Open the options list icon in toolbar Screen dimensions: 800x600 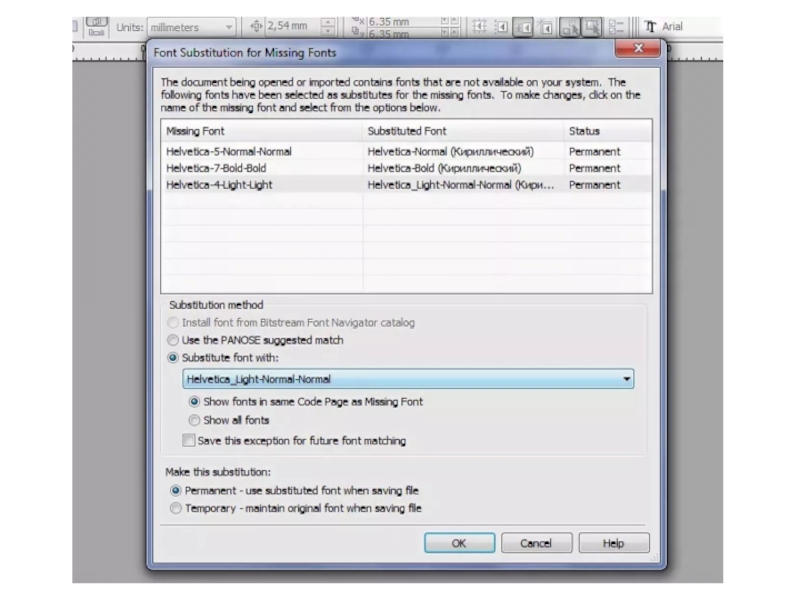click(616, 27)
